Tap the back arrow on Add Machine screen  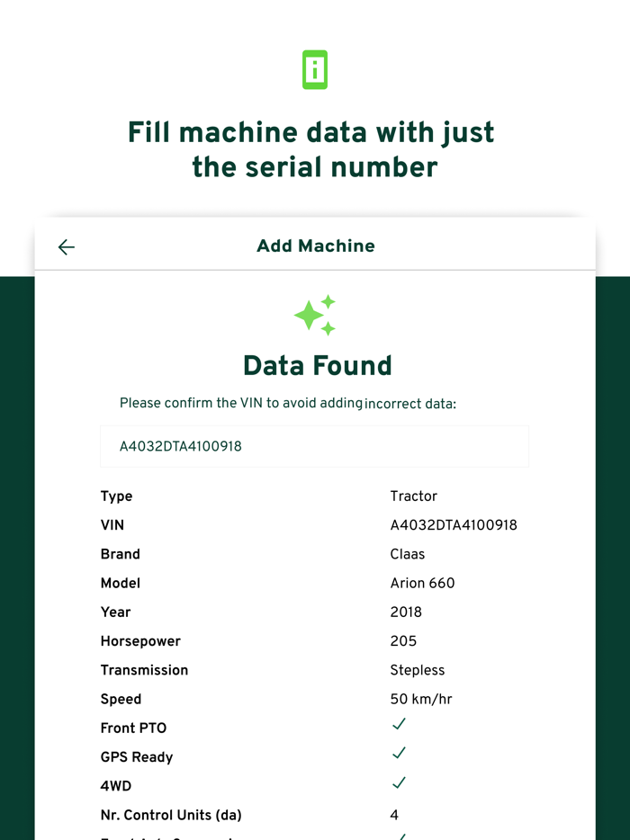coord(66,246)
